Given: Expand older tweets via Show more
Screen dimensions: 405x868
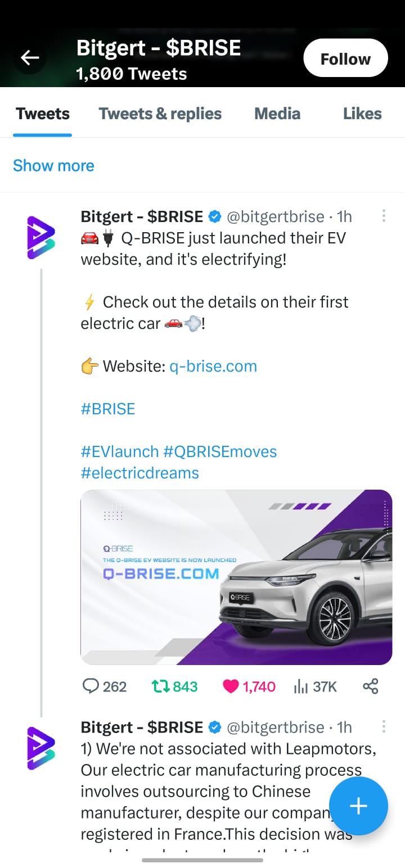Looking at the screenshot, I should click(53, 165).
